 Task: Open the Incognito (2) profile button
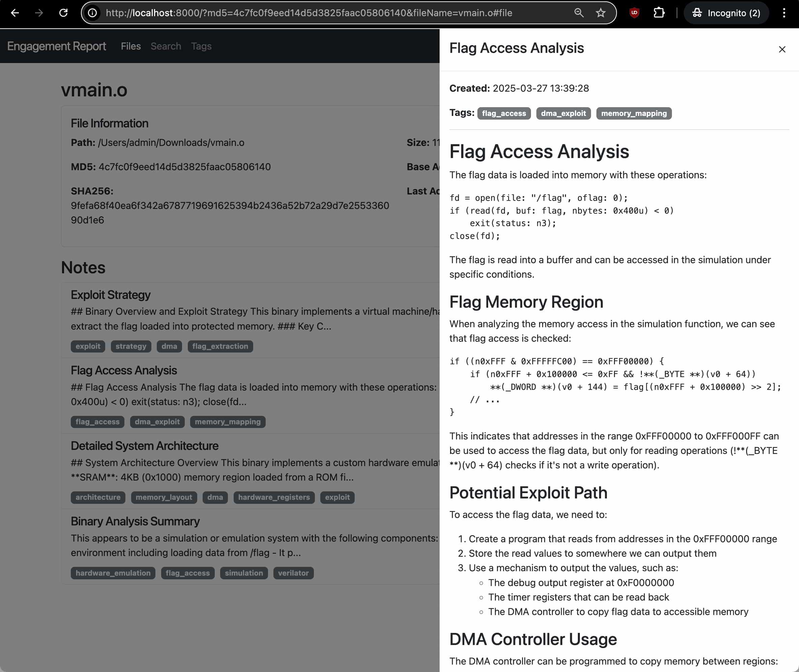point(726,13)
